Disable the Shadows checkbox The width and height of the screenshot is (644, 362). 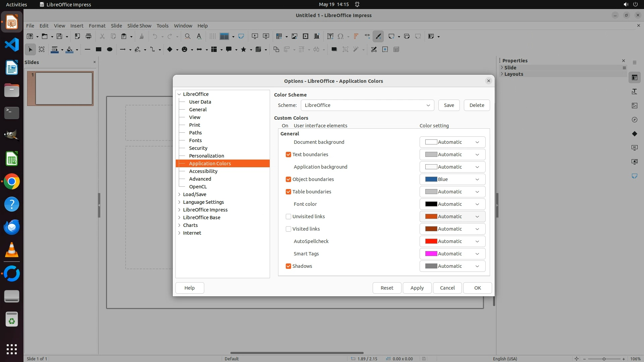click(x=288, y=266)
